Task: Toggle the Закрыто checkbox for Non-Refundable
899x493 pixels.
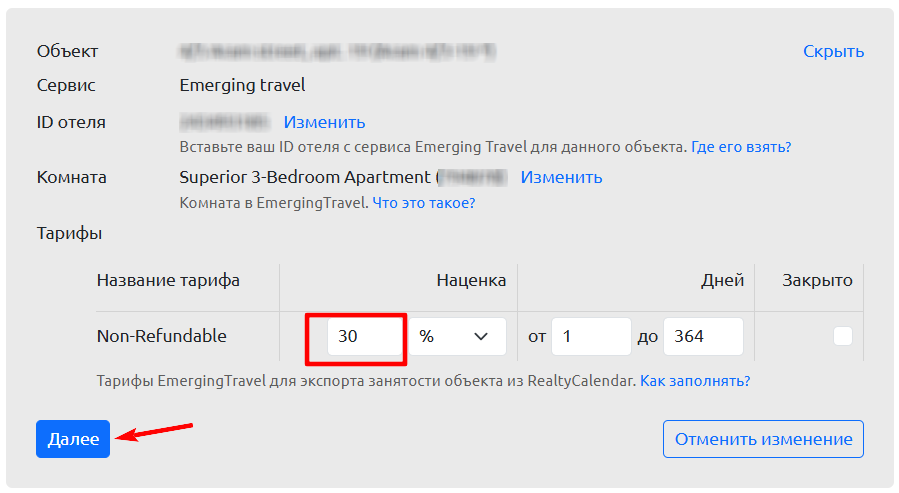Action: 843,336
